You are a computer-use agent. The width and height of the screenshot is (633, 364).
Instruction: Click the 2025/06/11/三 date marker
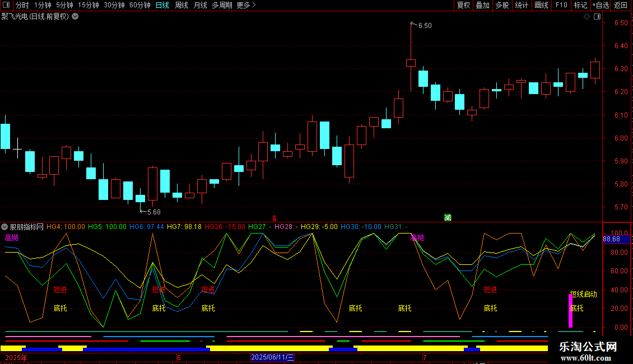pos(272,357)
